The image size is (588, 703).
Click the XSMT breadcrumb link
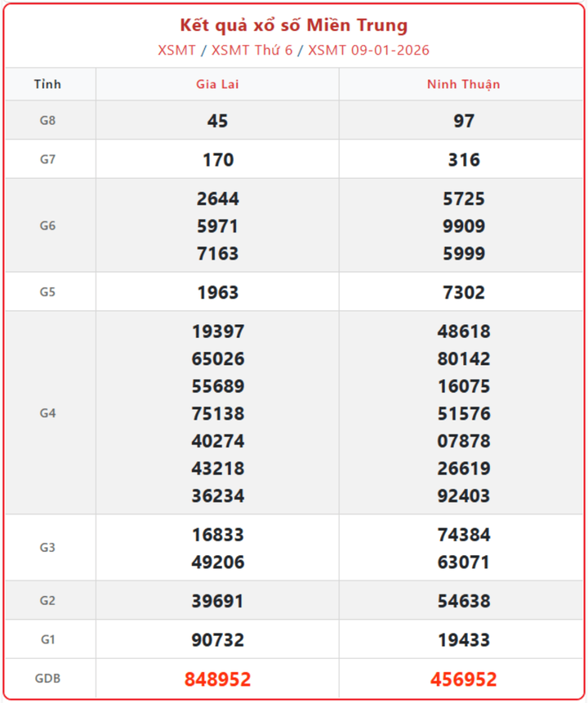[x=177, y=50]
